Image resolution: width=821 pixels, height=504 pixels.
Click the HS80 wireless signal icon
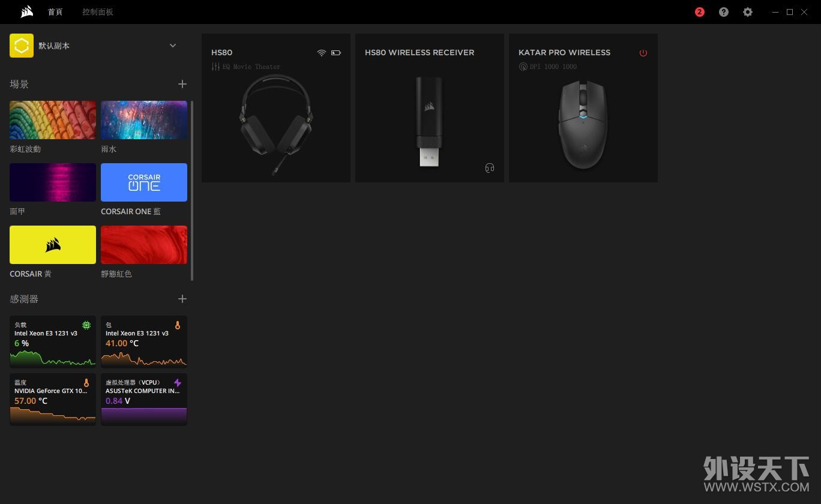pyautogui.click(x=322, y=53)
